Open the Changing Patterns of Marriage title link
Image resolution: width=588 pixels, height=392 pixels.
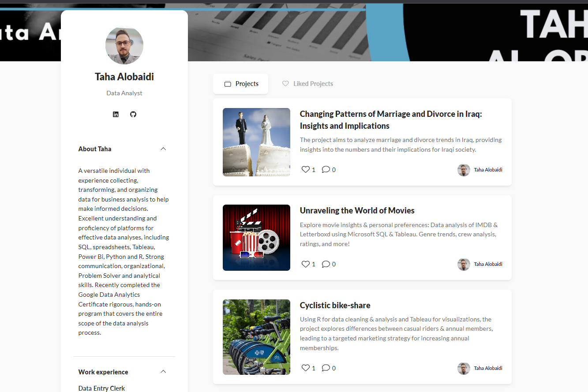click(x=391, y=120)
